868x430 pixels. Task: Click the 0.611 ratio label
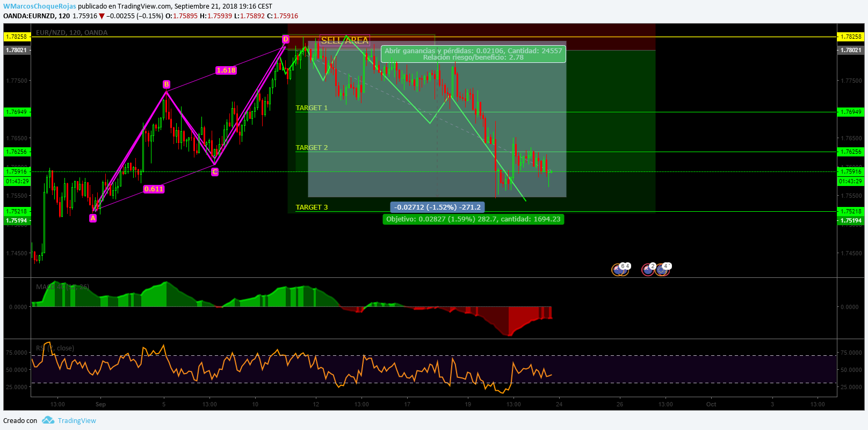coord(154,189)
